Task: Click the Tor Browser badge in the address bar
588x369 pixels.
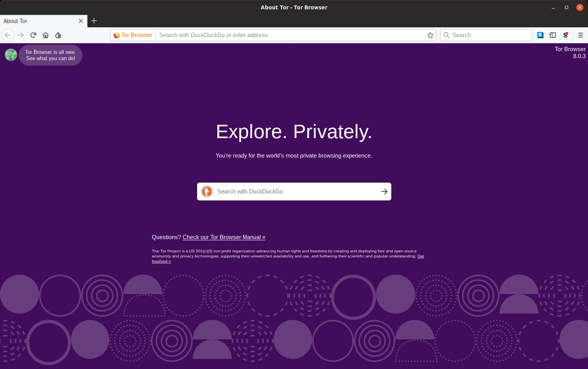Action: click(132, 35)
